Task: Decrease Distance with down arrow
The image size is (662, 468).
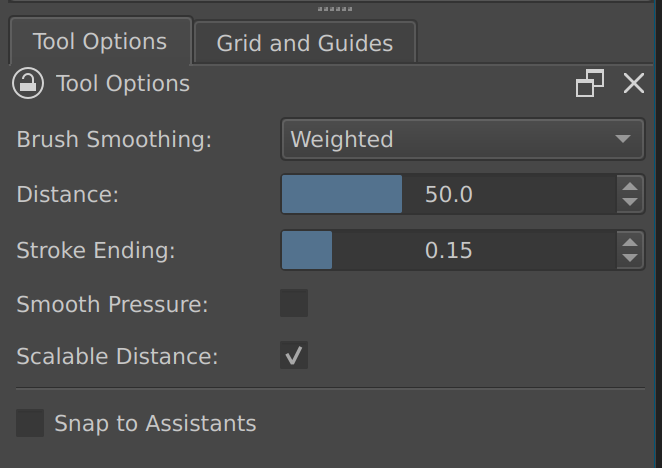Action: pos(630,202)
